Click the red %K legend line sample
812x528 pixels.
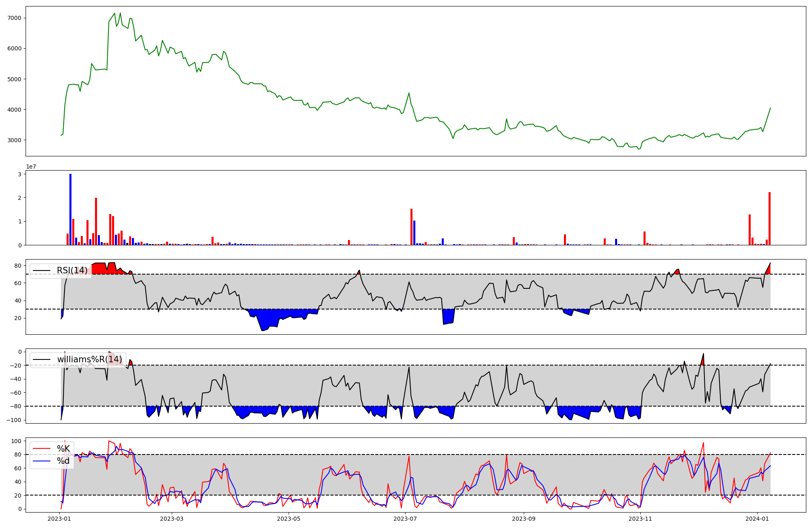click(42, 449)
